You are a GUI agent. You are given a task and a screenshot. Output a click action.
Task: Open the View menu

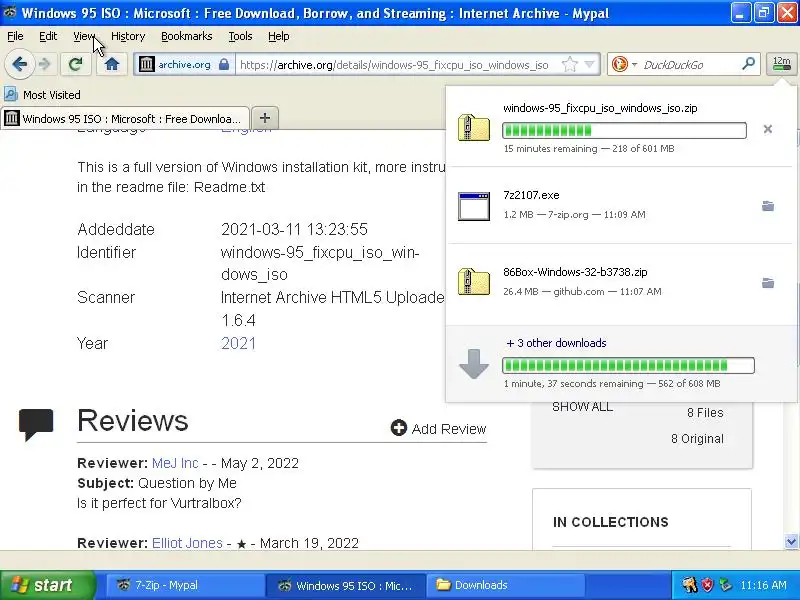click(84, 36)
